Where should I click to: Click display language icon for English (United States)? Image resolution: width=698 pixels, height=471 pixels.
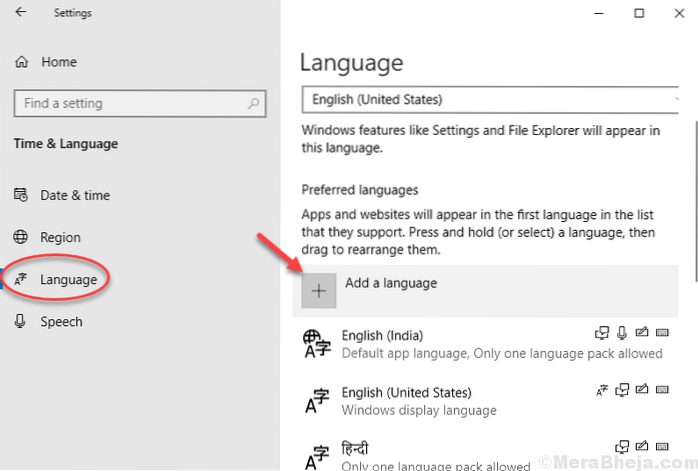pos(602,390)
